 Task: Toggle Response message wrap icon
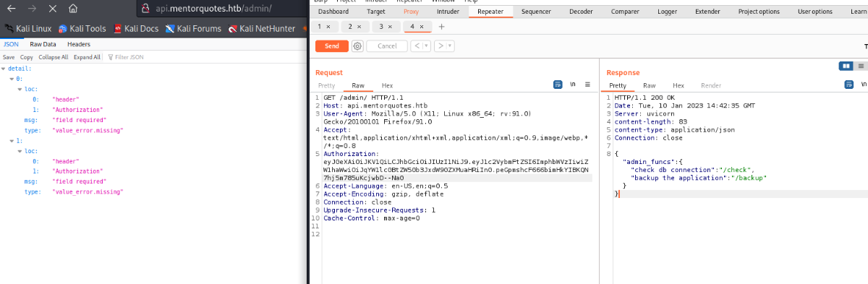(849, 85)
